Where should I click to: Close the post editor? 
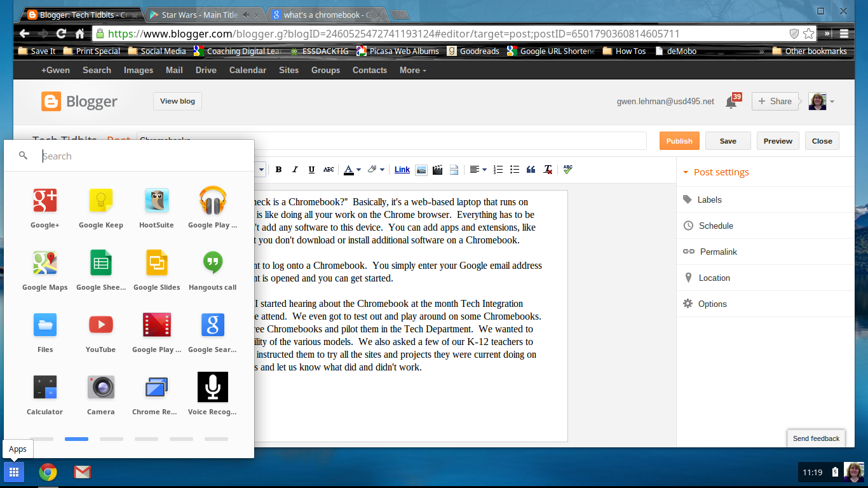point(822,141)
